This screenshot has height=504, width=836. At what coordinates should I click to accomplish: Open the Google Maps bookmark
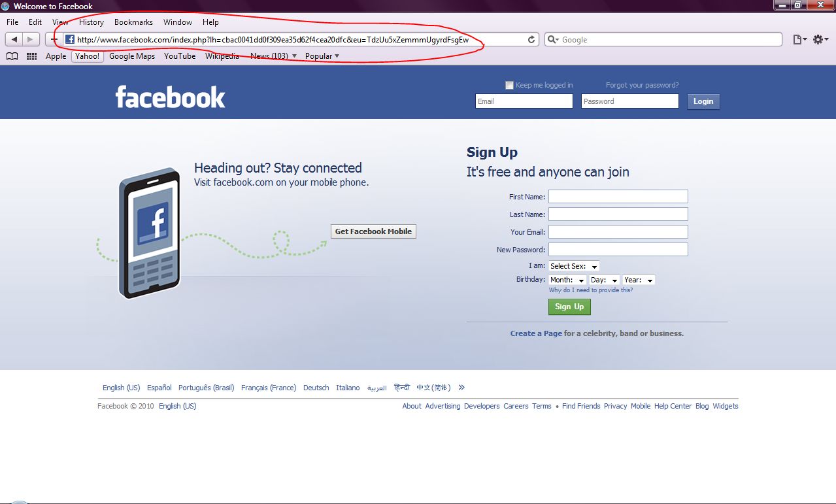(132, 56)
